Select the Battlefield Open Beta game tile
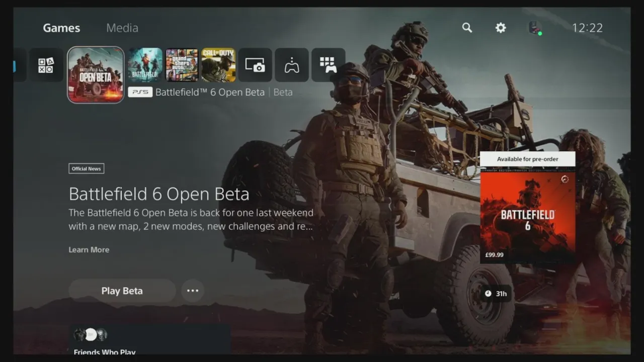Image resolution: width=644 pixels, height=362 pixels. tap(96, 74)
